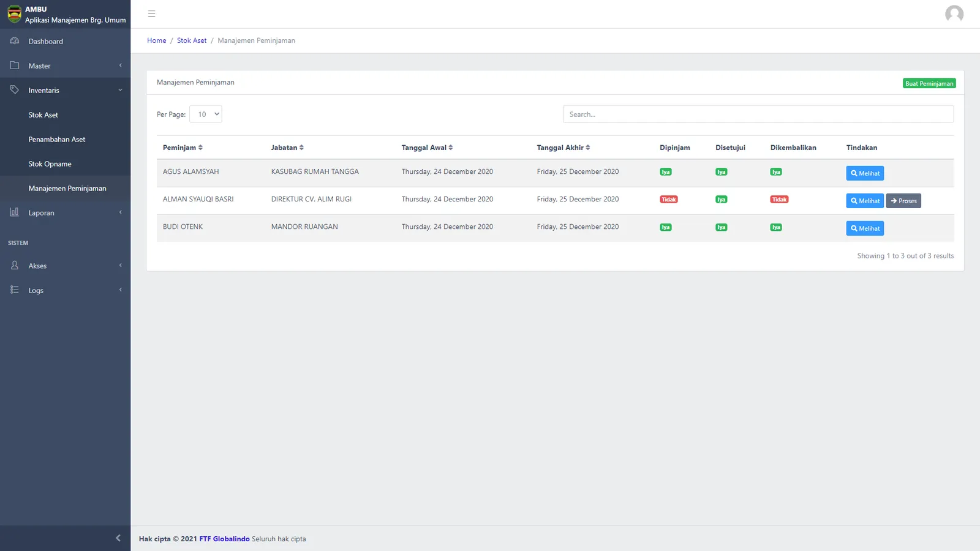Click Manajemen Peminjaman card title
The width and height of the screenshot is (980, 551).
tap(195, 82)
